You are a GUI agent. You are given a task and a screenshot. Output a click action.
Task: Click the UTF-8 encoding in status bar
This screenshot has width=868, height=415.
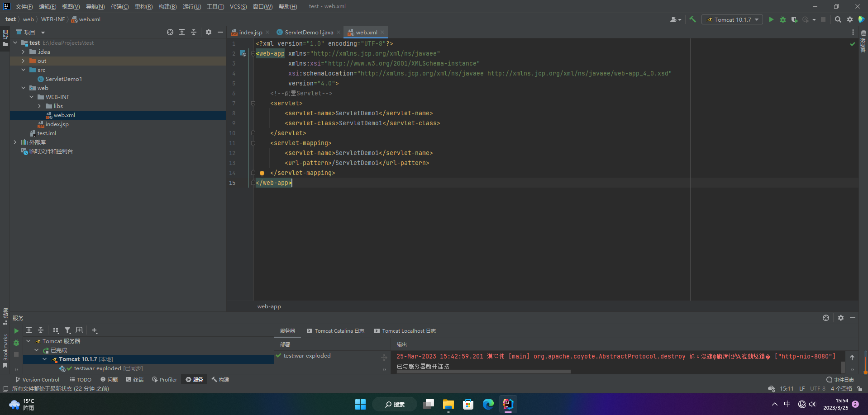tap(817, 389)
